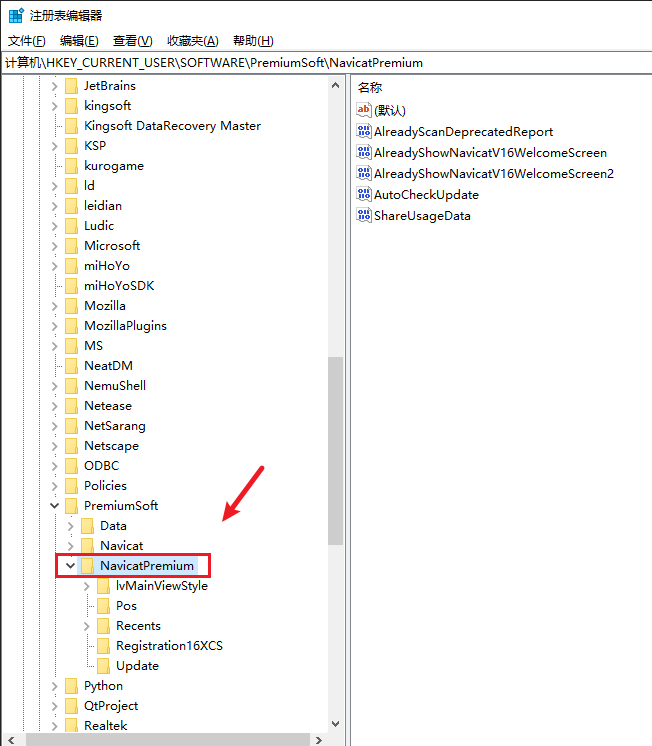Click the 名称 column header
The height and width of the screenshot is (746, 652).
(x=370, y=88)
